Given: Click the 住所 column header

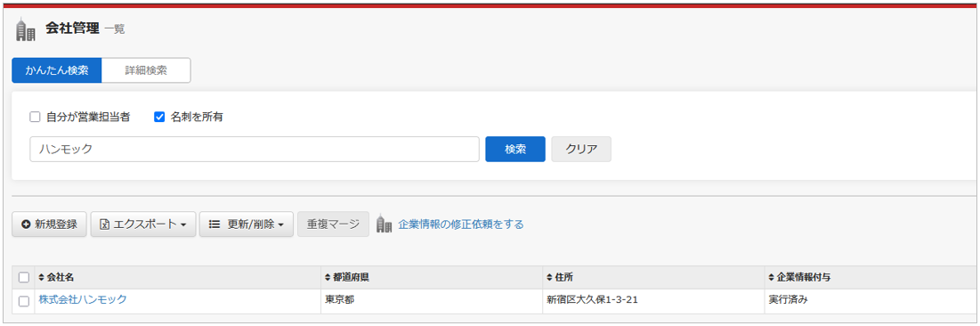Looking at the screenshot, I should tap(652, 277).
